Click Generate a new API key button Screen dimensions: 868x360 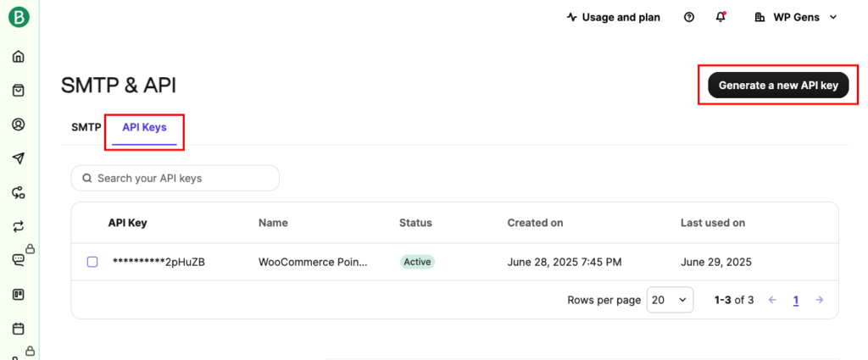778,85
